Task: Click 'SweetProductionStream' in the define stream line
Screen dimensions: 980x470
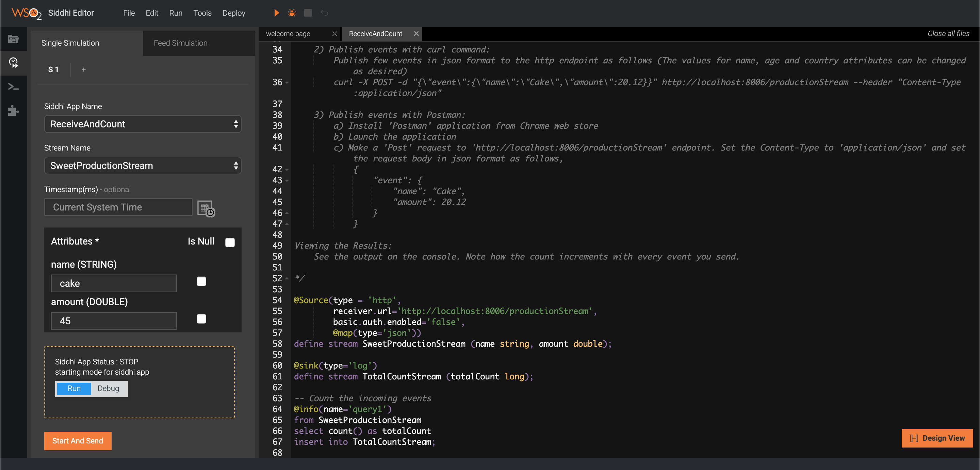Action: pos(413,344)
